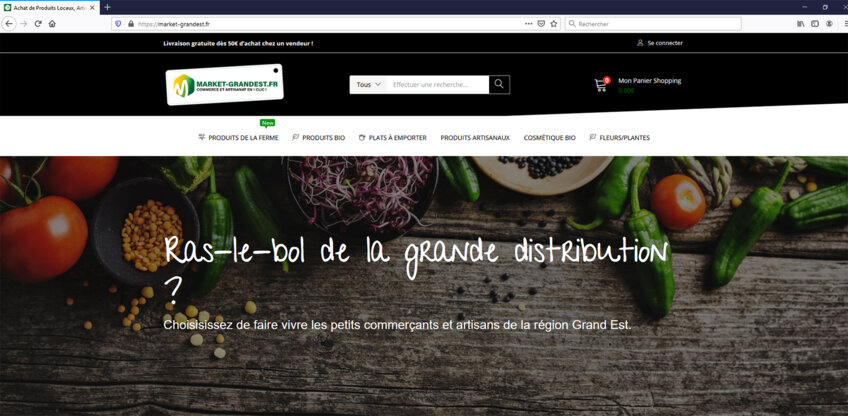Click the Market-Grandest.fr logo
Screen dimensions: 848x416
pyautogui.click(x=224, y=86)
